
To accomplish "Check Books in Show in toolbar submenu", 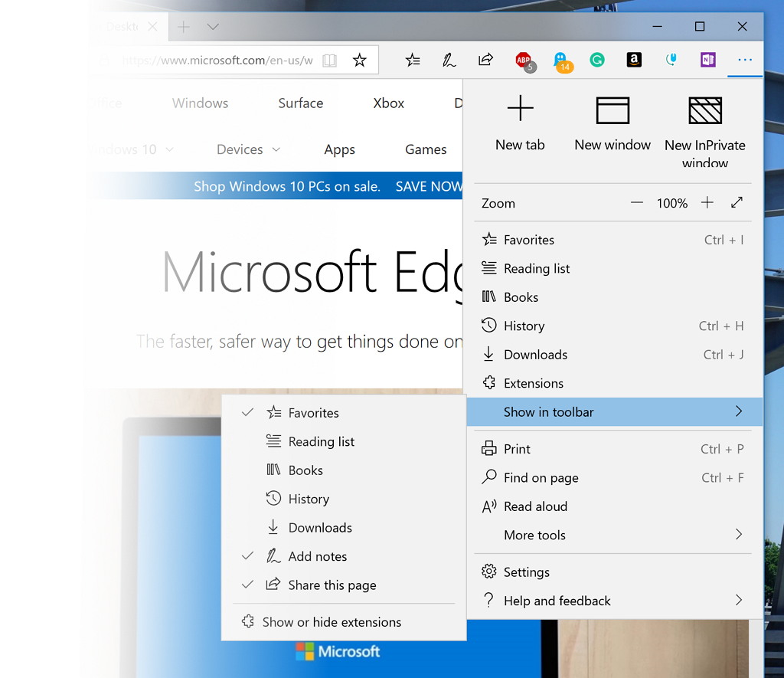I will pos(344,470).
